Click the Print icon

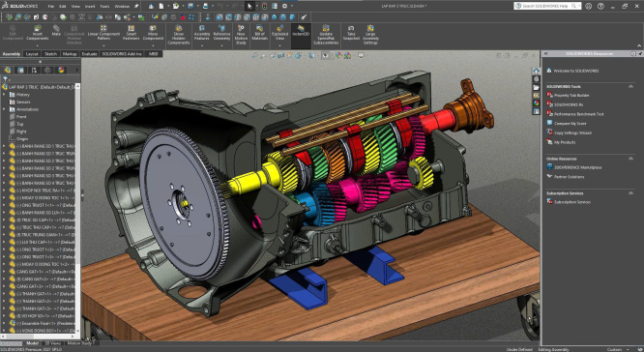point(205,6)
